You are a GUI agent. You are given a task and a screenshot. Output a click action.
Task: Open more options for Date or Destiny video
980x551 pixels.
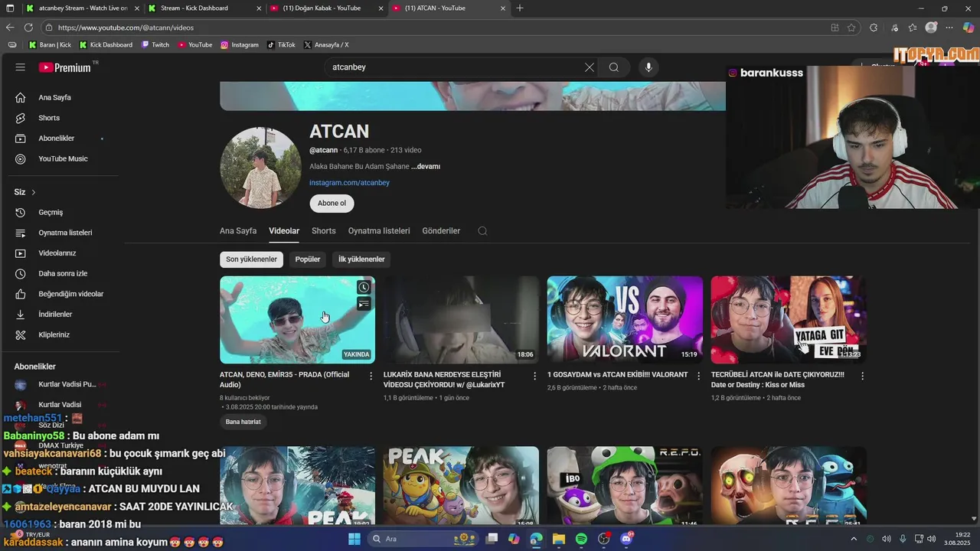point(862,376)
